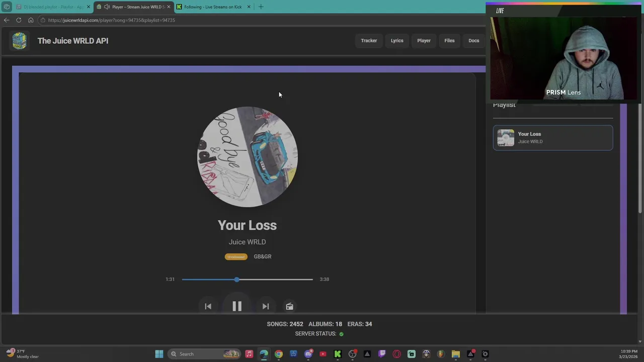Open Discord from the taskbar
Screen dimensions: 644x362
(308, 354)
